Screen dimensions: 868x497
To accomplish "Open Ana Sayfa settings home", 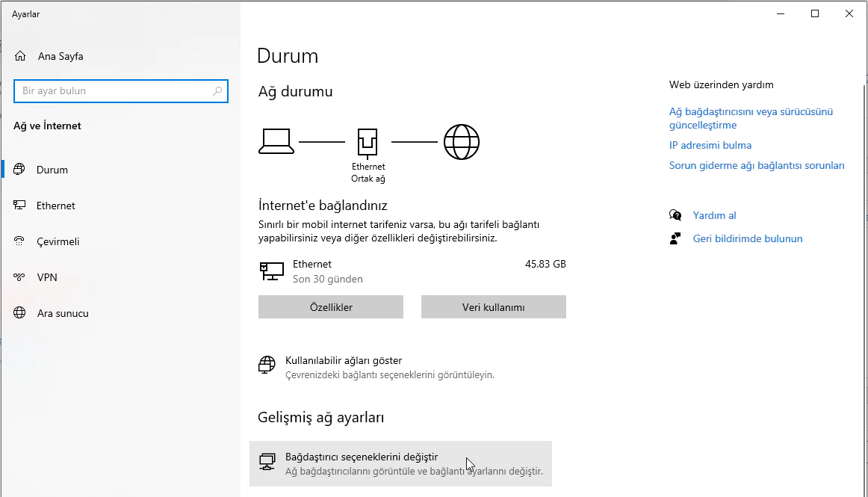I will [61, 56].
